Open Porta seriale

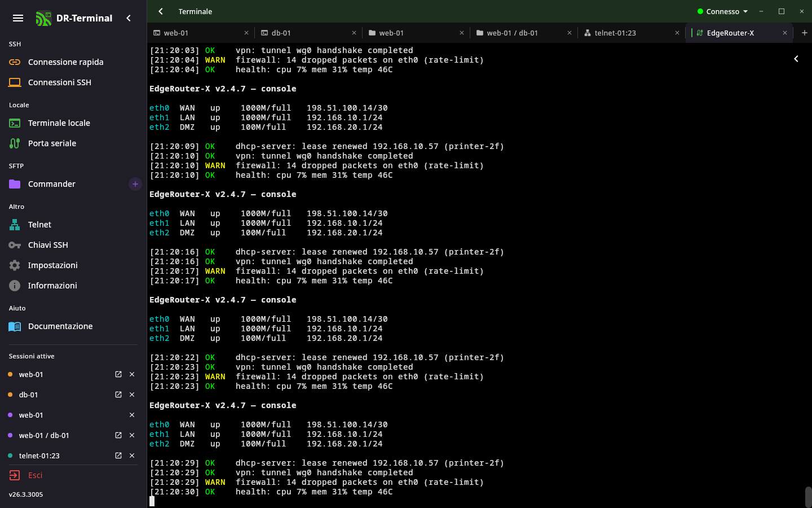(73, 143)
